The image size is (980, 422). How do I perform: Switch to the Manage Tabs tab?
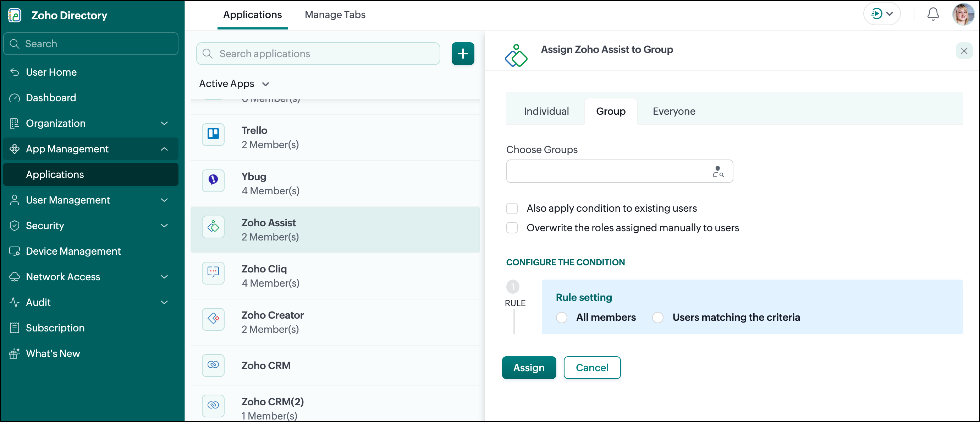point(335,15)
